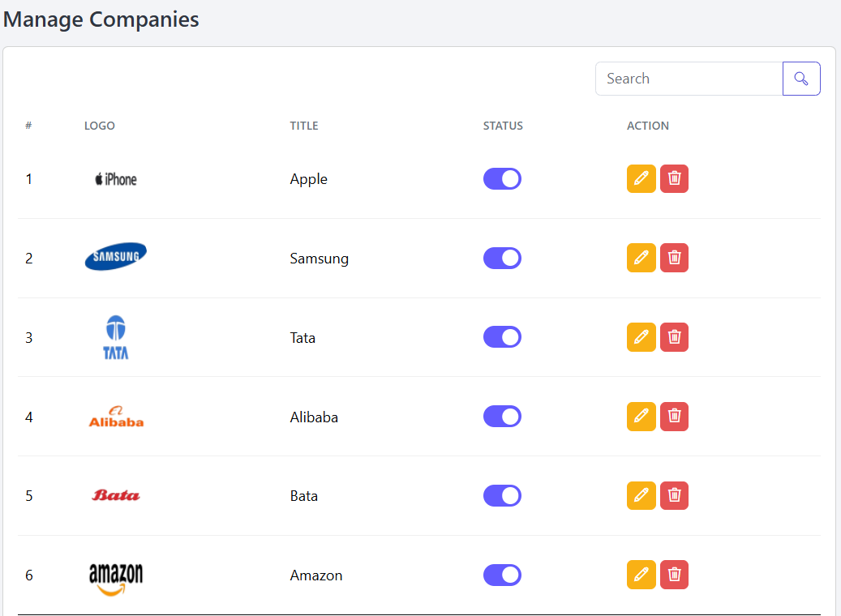Edit the Apple company entry

point(641,178)
